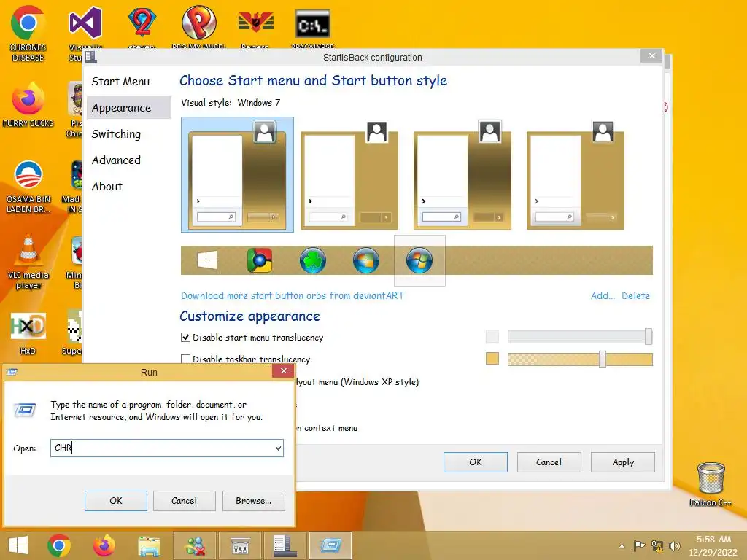Open FURRY CUCKS Firefox desktop shortcut

(x=28, y=105)
